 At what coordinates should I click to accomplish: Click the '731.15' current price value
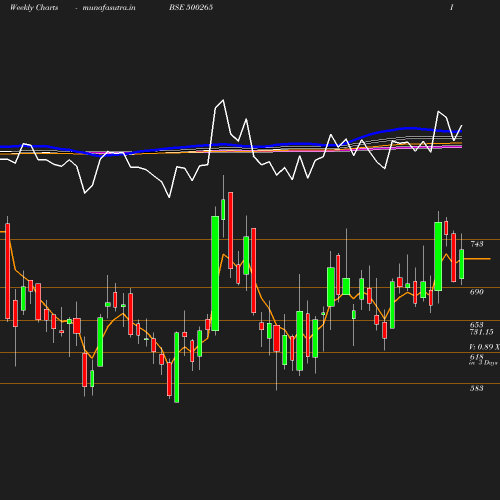481,332
